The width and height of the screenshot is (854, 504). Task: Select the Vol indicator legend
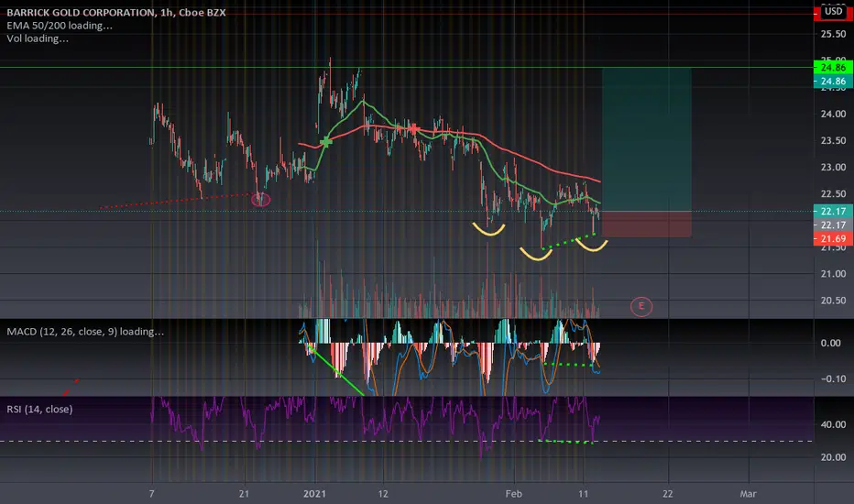pyautogui.click(x=38, y=38)
